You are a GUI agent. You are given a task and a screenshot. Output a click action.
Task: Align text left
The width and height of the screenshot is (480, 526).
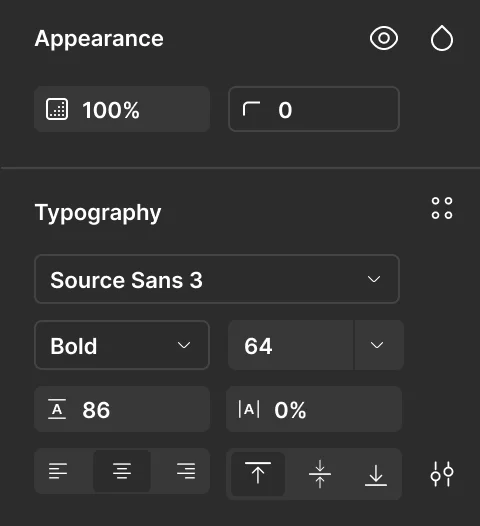point(58,471)
